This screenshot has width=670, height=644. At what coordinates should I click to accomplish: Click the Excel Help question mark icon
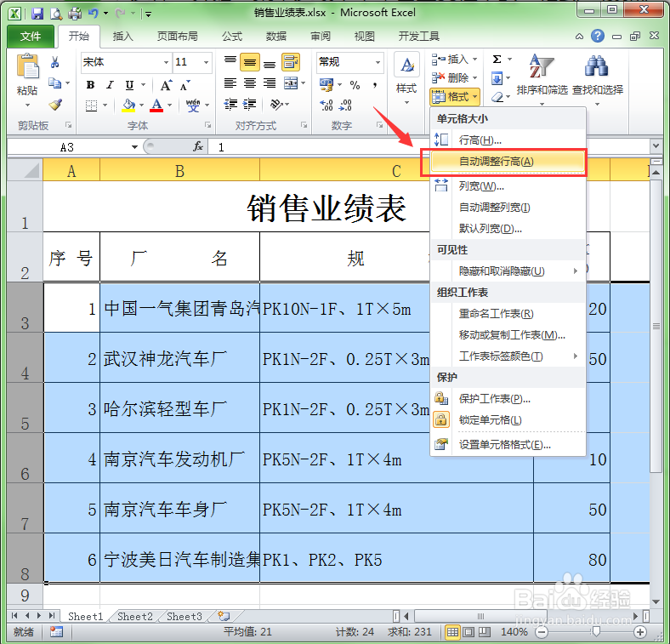tap(598, 36)
